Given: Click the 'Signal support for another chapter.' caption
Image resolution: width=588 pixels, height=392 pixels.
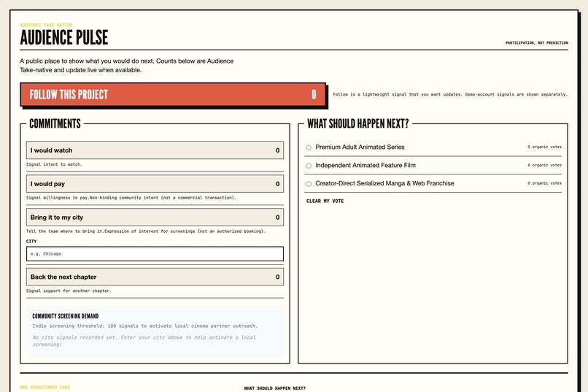Looking at the screenshot, I should tap(69, 291).
